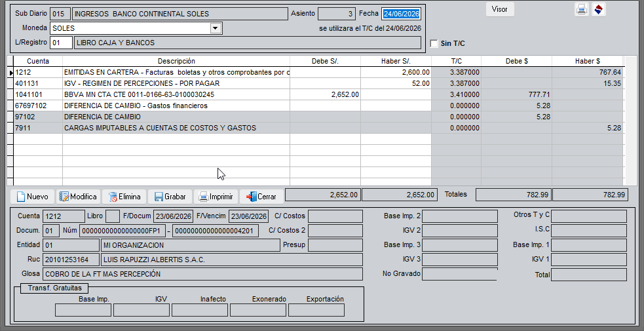The width and height of the screenshot is (644, 331).
Task: Click the L/Registro code field 01
Action: coord(61,43)
